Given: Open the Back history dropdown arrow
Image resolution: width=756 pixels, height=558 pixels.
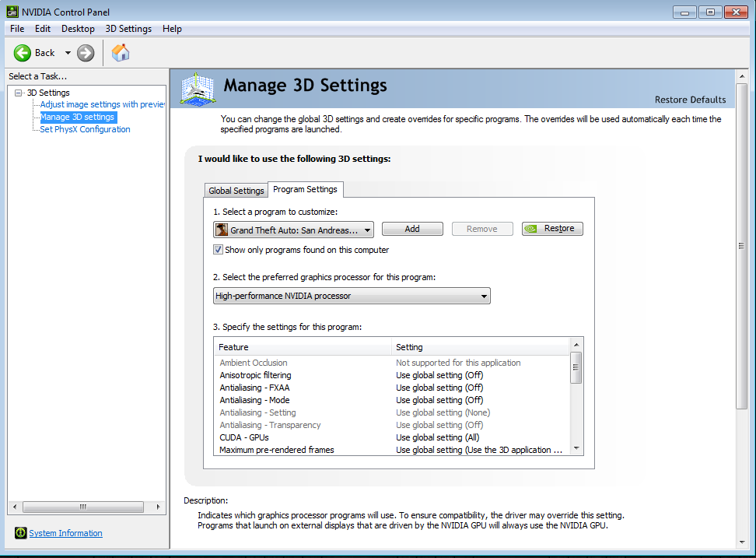Looking at the screenshot, I should tap(68, 53).
